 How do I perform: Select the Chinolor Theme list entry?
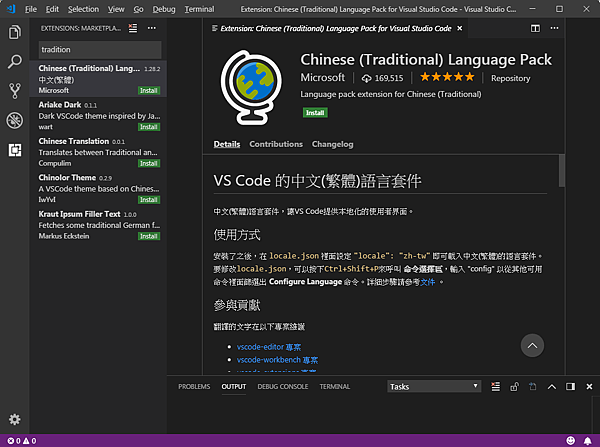pos(98,188)
